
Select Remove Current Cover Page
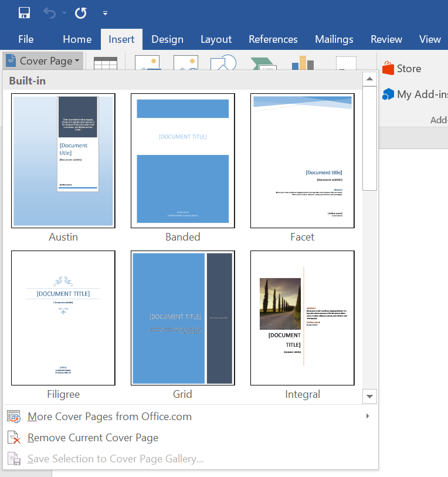tap(93, 438)
